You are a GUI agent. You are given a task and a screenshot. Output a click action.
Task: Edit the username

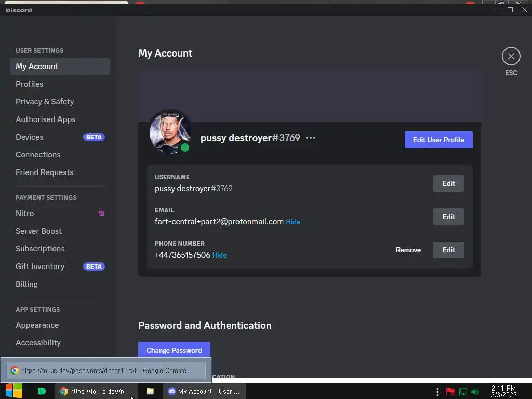448,183
